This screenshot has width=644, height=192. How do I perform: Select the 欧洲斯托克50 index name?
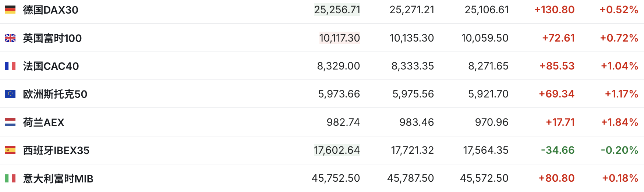55,94
